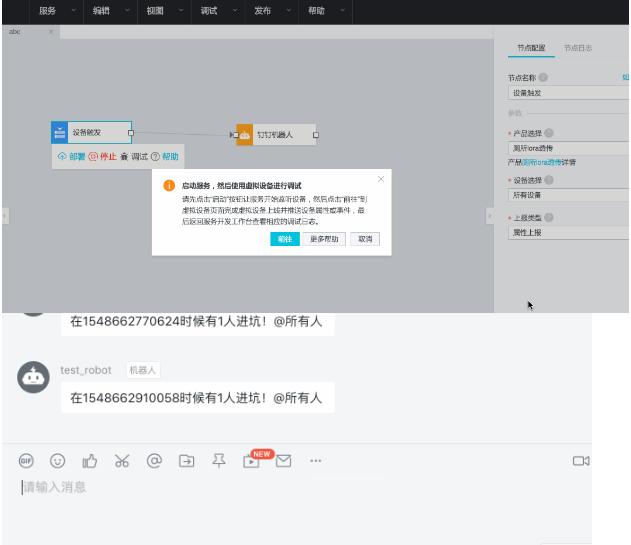The height and width of the screenshot is (545, 631).
Task: Open the 帮助 menu in top bar
Action: pyautogui.click(x=316, y=11)
